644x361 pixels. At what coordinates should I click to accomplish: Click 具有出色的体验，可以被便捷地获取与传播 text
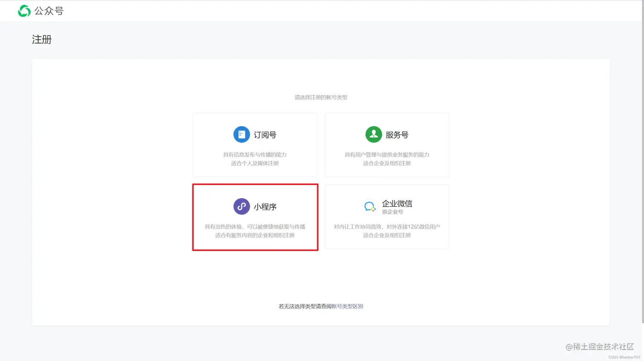click(255, 227)
